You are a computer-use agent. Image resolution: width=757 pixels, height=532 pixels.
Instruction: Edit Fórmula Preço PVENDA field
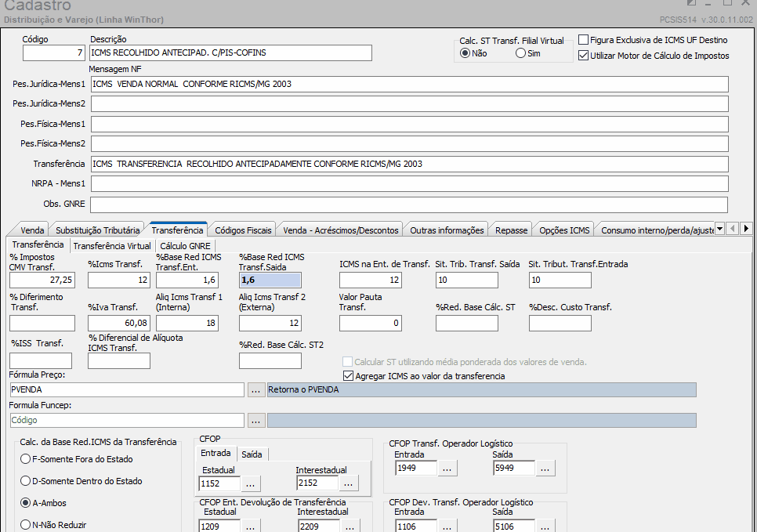pyautogui.click(x=127, y=389)
